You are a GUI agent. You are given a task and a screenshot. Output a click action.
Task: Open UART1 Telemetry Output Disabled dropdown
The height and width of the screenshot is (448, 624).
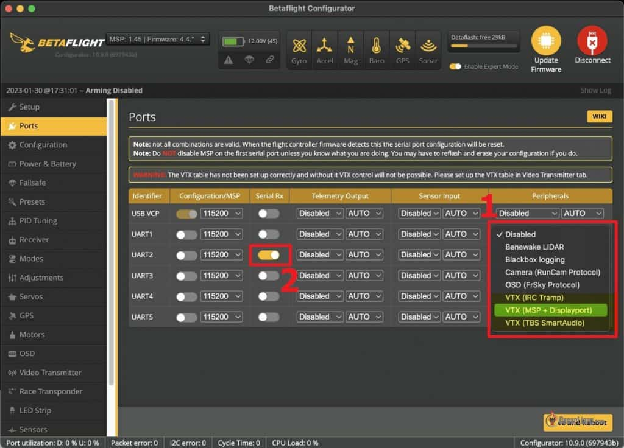(320, 234)
